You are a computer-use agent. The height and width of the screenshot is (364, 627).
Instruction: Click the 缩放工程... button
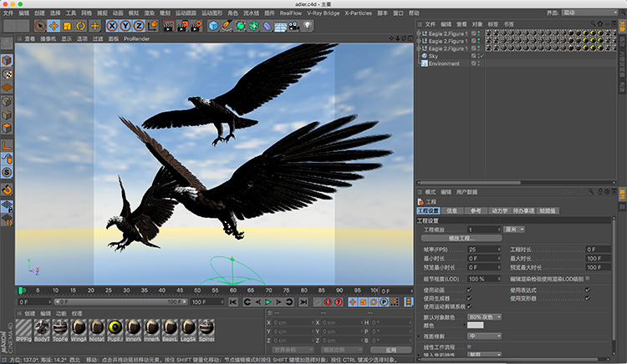(x=461, y=238)
